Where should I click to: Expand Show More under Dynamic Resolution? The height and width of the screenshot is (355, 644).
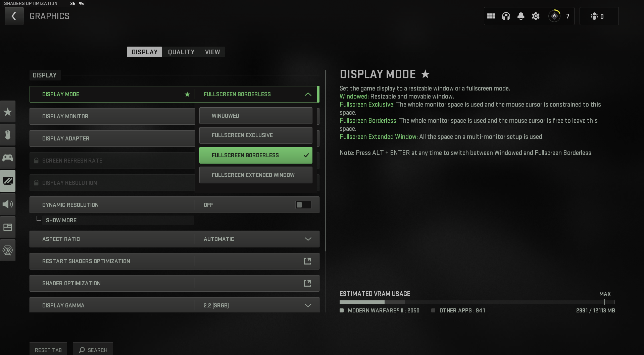[x=61, y=220]
